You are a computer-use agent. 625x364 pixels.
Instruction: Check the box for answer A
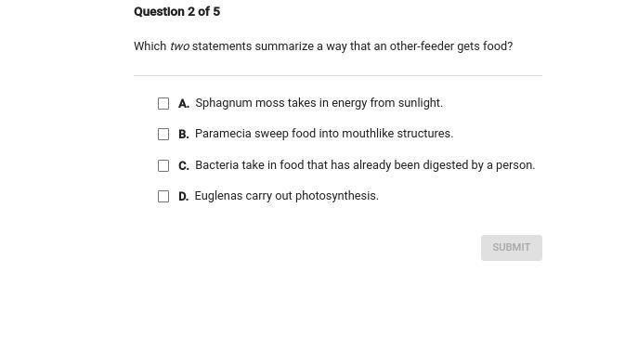163,104
